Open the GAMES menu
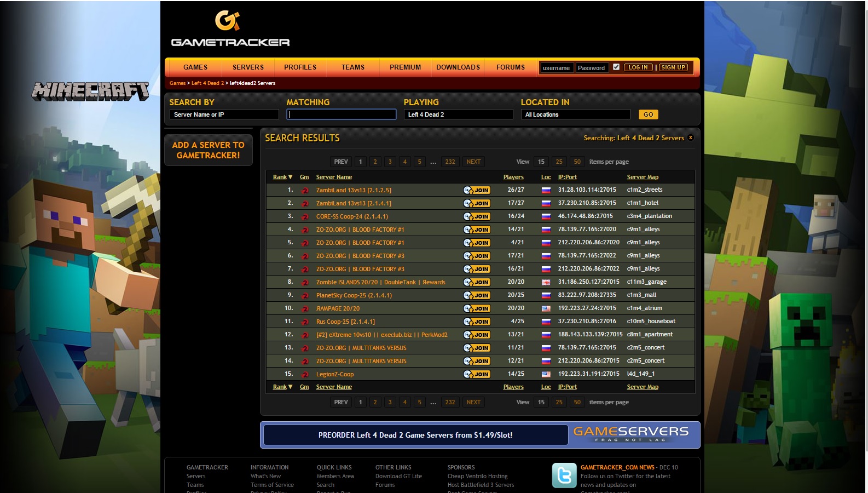This screenshot has height=493, width=868. point(195,67)
